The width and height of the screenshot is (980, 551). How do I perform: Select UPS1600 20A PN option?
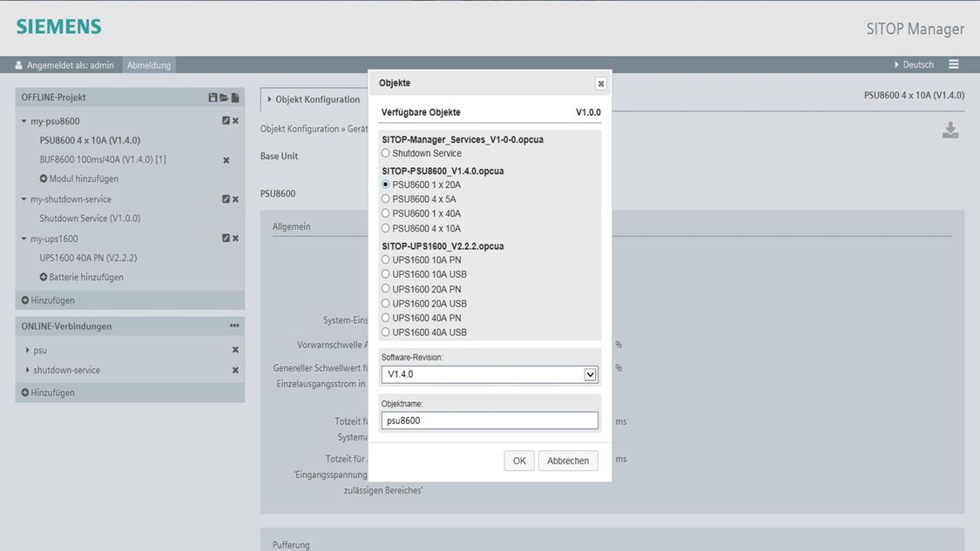386,289
